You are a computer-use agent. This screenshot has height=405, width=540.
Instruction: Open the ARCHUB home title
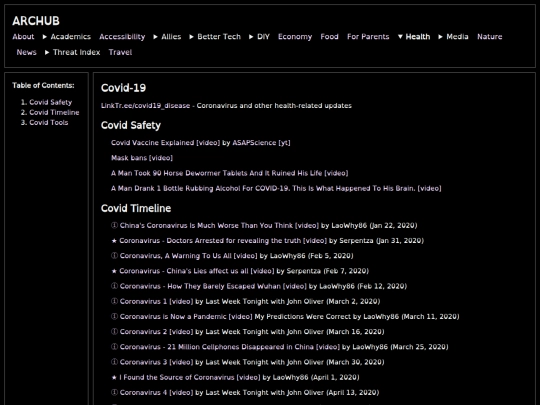(36, 21)
